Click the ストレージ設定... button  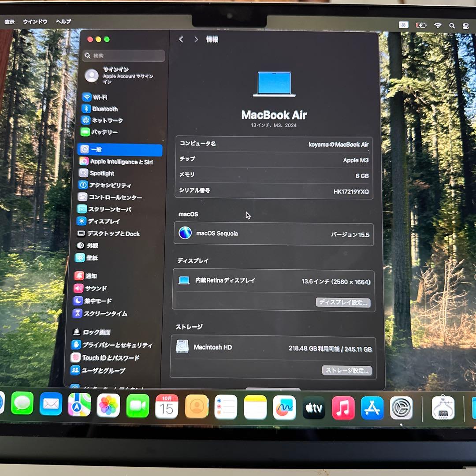coord(347,370)
